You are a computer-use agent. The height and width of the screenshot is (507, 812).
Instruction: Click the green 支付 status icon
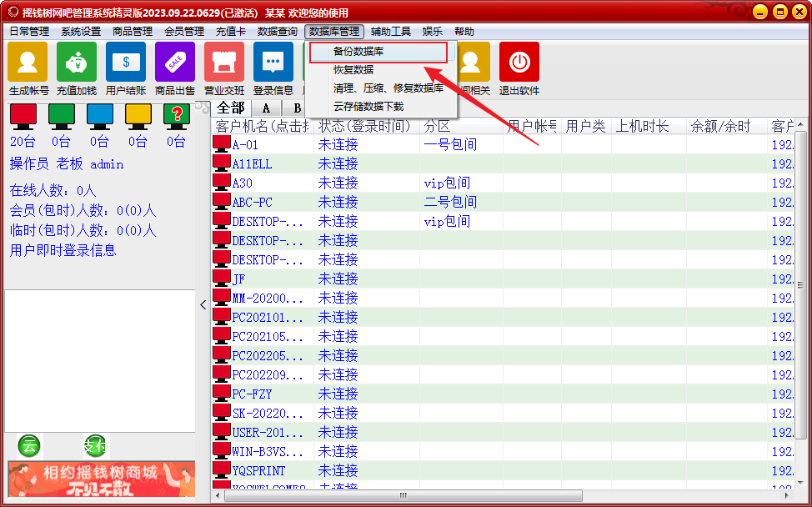(x=95, y=445)
